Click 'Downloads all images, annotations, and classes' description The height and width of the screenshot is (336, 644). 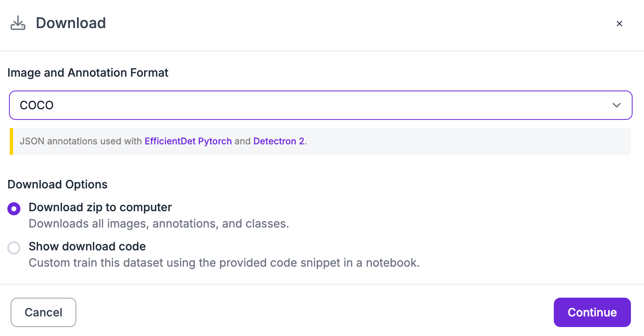159,223
